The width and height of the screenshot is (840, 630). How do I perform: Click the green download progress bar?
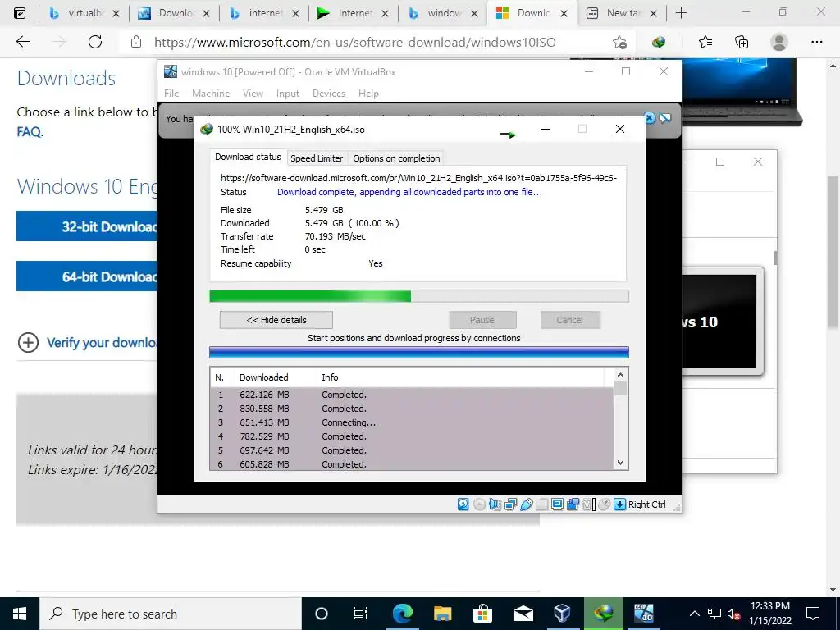tap(419, 296)
